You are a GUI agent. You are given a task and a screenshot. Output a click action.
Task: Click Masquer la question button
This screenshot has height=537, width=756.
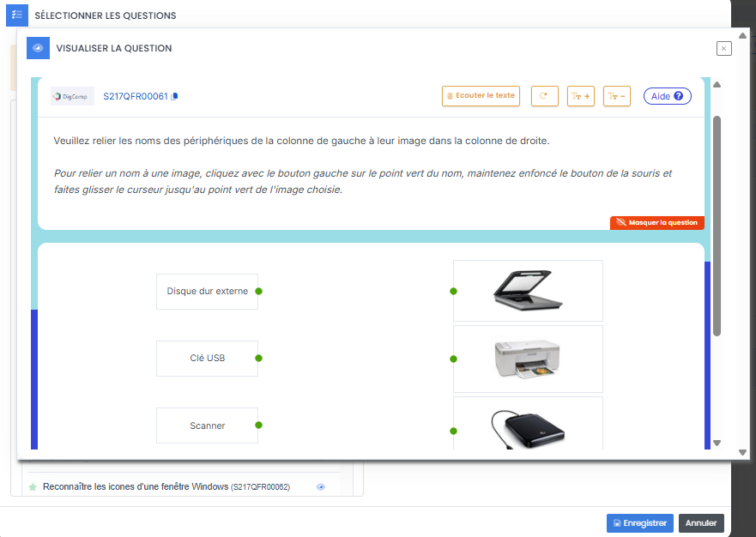pyautogui.click(x=657, y=223)
